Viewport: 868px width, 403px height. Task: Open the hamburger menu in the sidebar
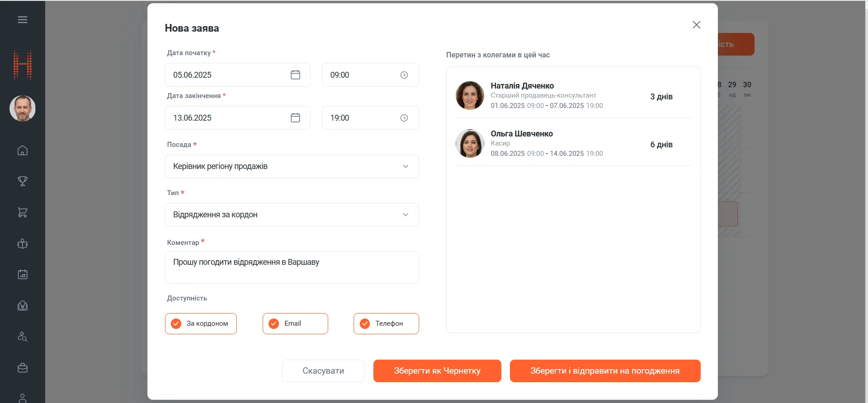point(23,20)
